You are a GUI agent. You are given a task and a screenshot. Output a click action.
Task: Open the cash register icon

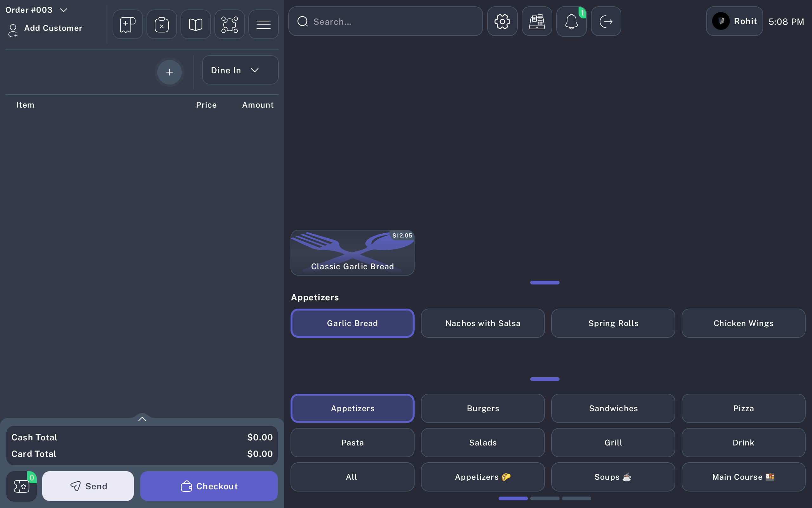click(537, 21)
